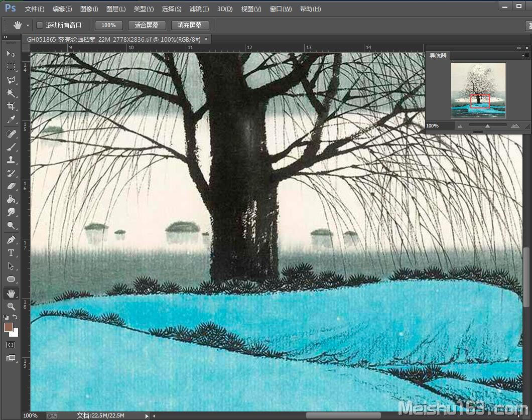
Task: Click the navigator zoom in icon
Action: [515, 126]
